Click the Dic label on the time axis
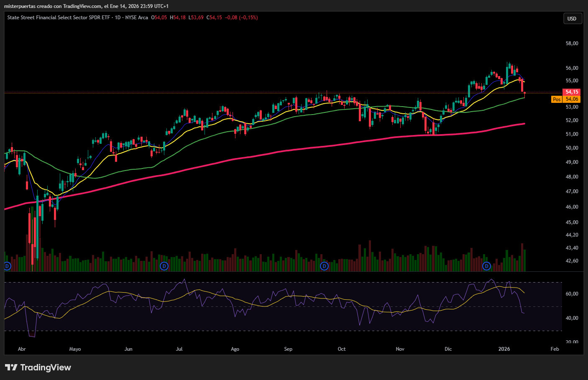This screenshot has width=588, height=380. [x=448, y=349]
